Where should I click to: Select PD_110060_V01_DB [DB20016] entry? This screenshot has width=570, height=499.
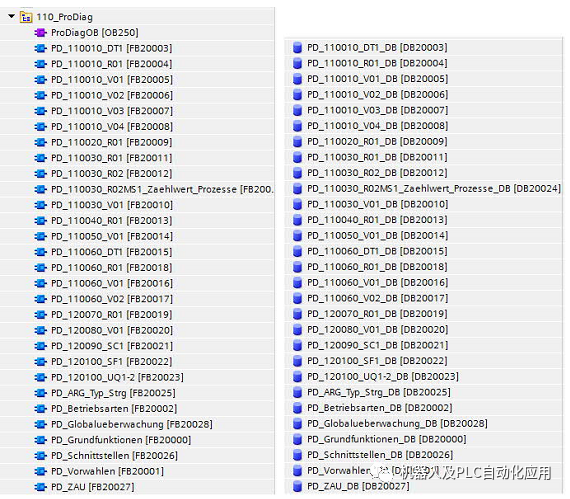(x=377, y=283)
